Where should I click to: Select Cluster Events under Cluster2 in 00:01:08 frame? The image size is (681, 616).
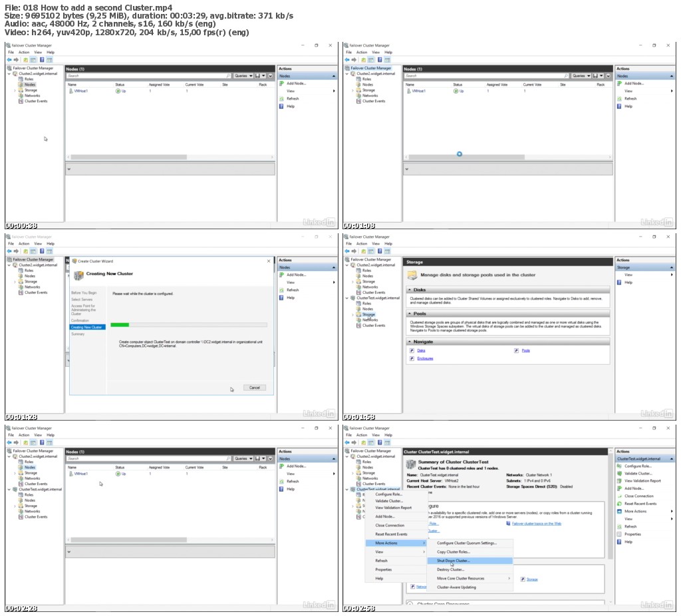click(x=374, y=101)
